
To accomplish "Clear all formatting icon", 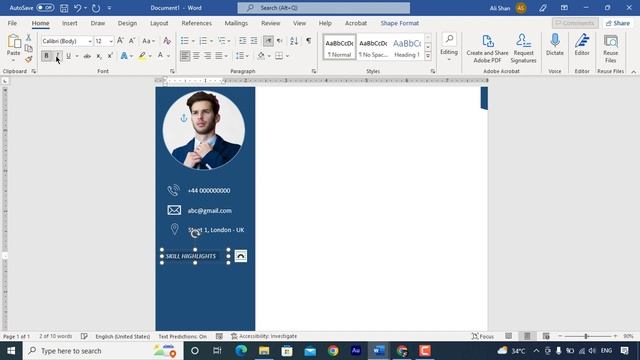I will (167, 41).
